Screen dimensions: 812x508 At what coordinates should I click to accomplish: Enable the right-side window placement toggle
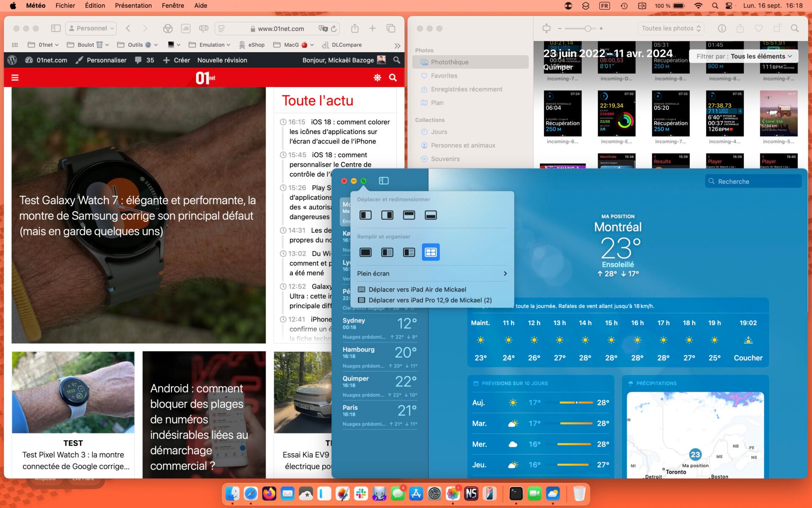[x=387, y=215]
